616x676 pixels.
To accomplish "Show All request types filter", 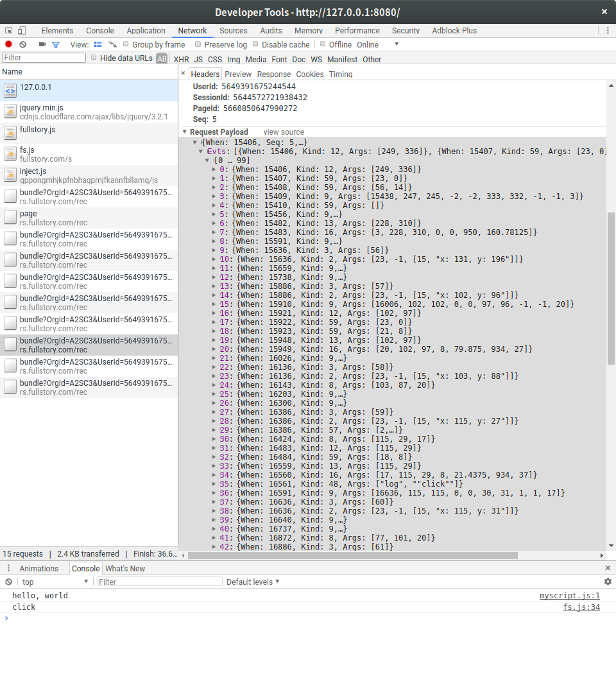I will click(x=162, y=59).
